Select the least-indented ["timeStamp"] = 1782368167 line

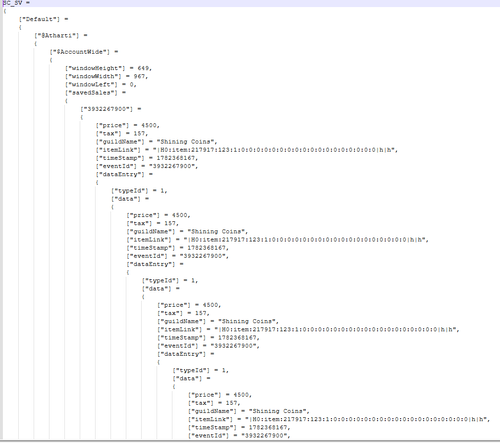147,158
